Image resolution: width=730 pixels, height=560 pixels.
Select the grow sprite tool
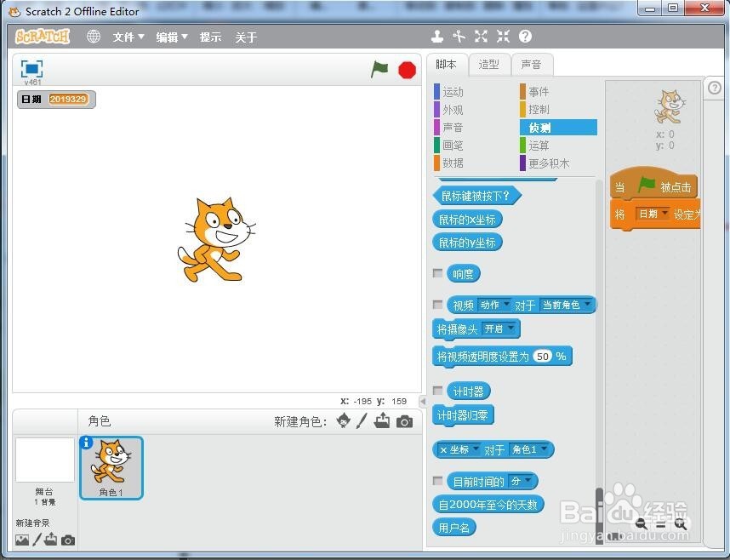[x=481, y=37]
